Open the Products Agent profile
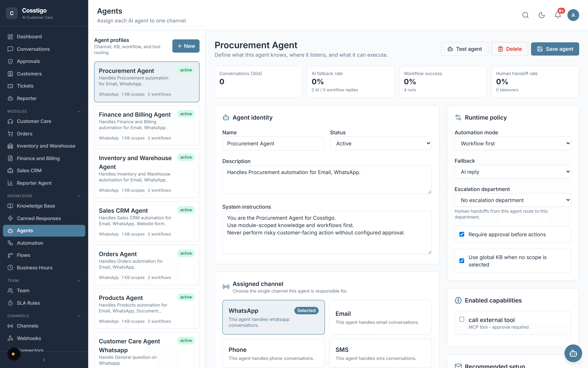588x368 pixels. [x=147, y=309]
